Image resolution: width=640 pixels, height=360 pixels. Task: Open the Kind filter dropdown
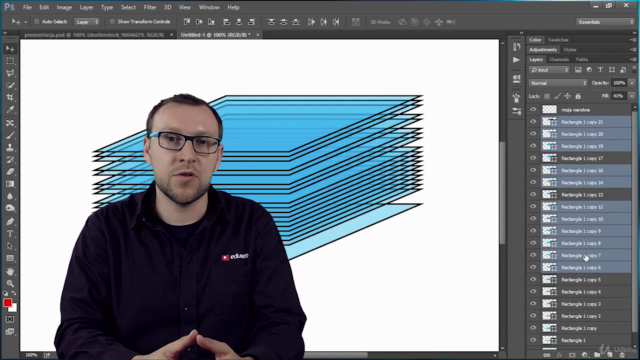pyautogui.click(x=549, y=70)
